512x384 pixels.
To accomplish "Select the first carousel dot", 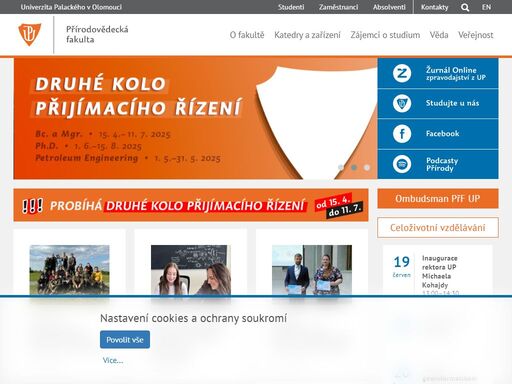I will coord(341,167).
